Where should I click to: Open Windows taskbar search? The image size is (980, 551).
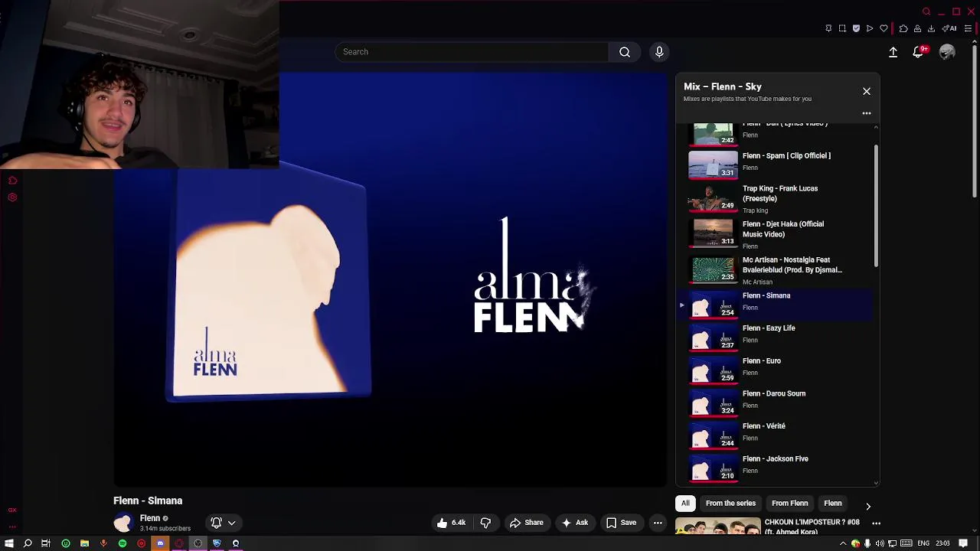pyautogui.click(x=28, y=543)
